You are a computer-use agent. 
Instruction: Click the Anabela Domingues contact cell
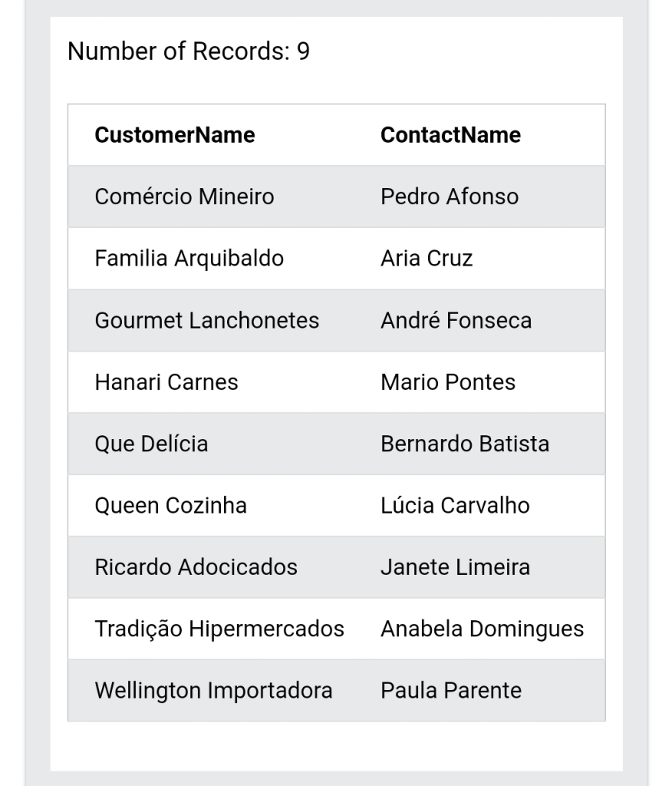(482, 629)
